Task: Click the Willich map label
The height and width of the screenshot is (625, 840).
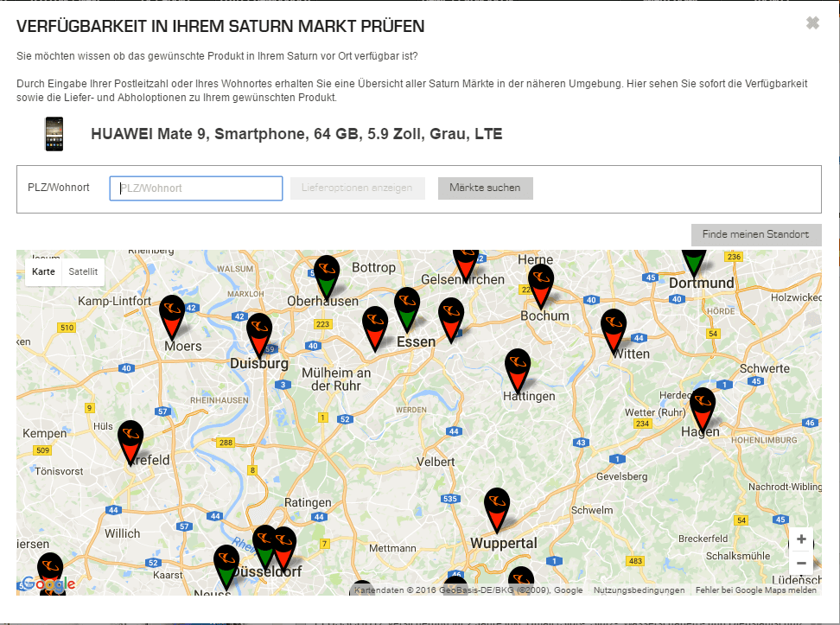Action: (122, 534)
